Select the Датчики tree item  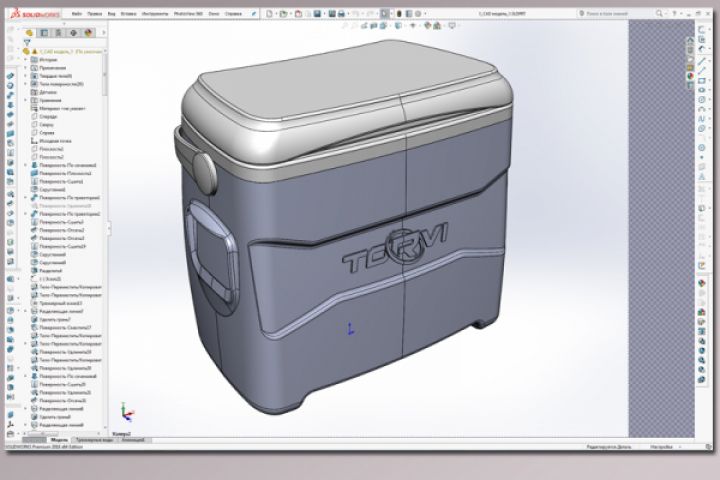click(x=44, y=92)
